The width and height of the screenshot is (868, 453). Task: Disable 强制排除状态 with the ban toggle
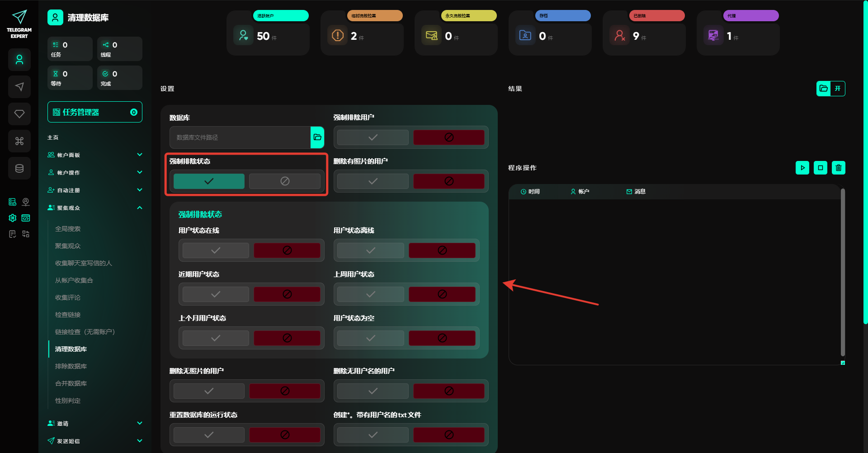click(x=284, y=181)
